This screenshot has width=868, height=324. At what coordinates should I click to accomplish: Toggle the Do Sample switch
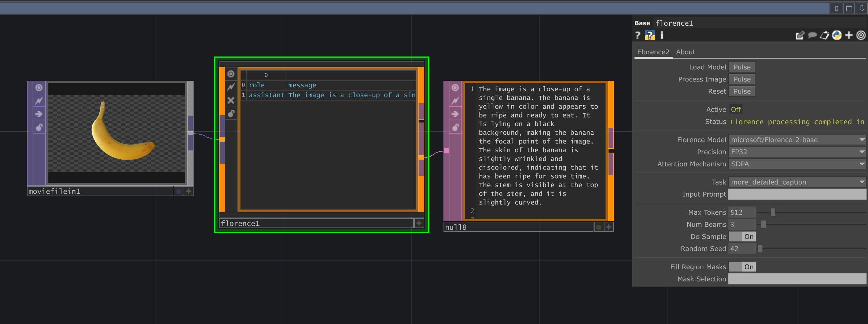(x=742, y=237)
